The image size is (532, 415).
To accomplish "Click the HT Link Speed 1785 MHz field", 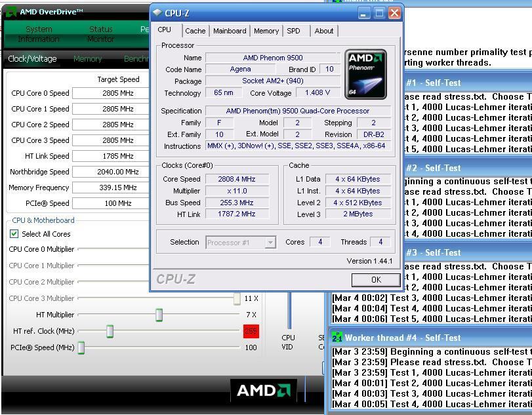I will 111,156.
